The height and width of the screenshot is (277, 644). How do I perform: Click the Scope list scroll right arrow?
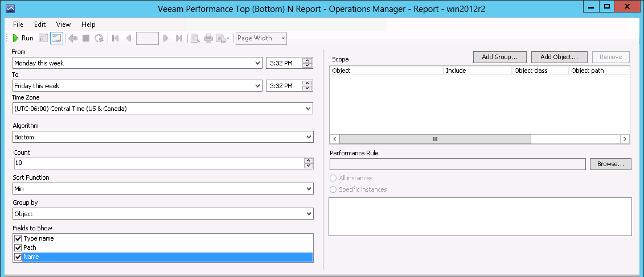point(625,139)
